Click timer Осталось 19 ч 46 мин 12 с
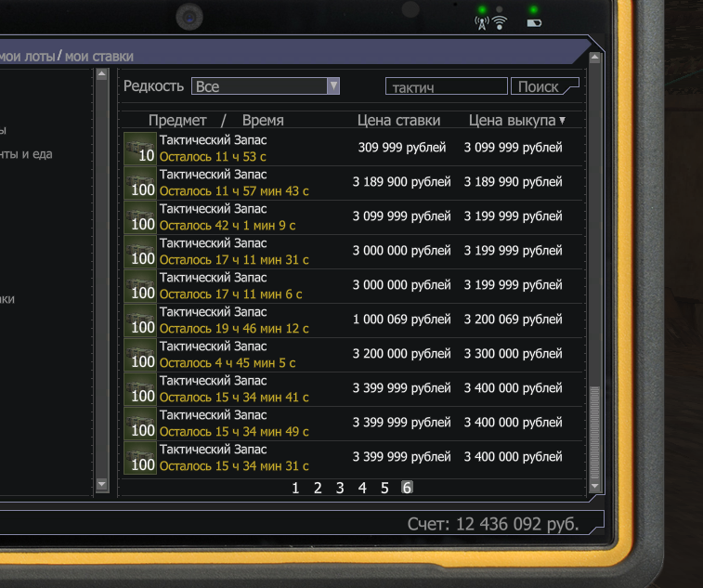Image resolution: width=703 pixels, height=588 pixels. pos(234,328)
